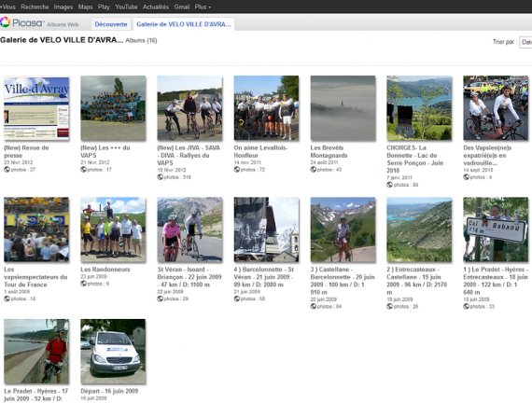Click globe icon under 4) Barcelonnette album
The height and width of the screenshot is (403, 532).
click(x=237, y=299)
